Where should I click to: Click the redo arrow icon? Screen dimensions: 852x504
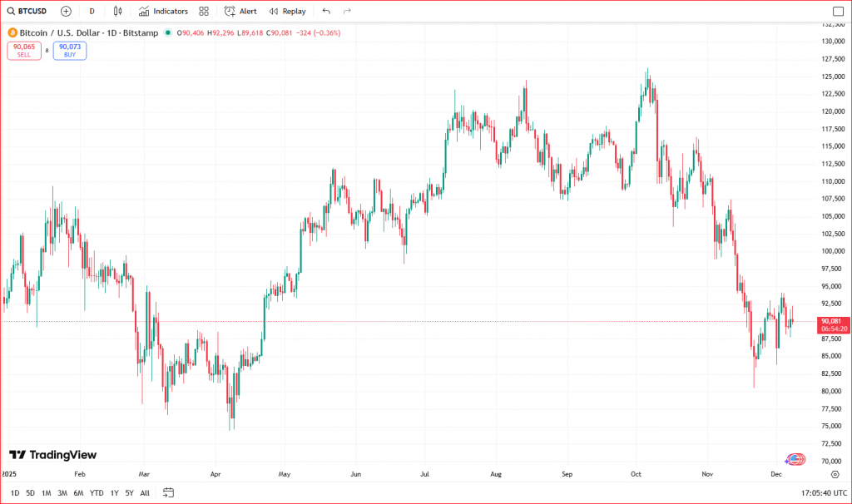(x=347, y=12)
